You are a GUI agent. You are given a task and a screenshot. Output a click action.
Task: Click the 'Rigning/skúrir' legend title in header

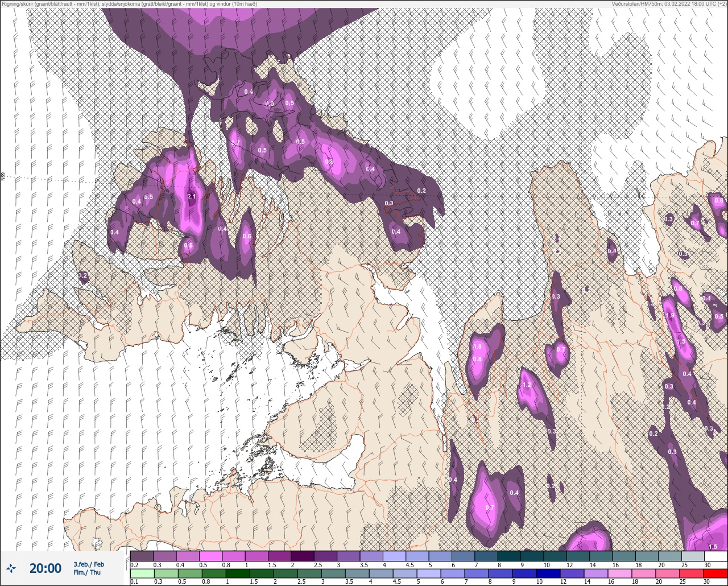point(17,4)
